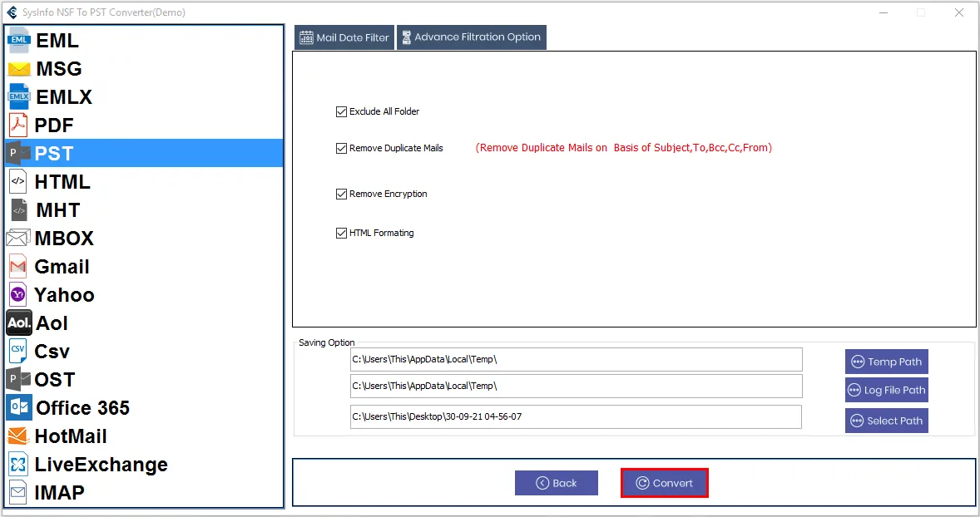Open the Mail Date Filter tab
Viewport: 980px width, 517px height.
click(x=344, y=37)
